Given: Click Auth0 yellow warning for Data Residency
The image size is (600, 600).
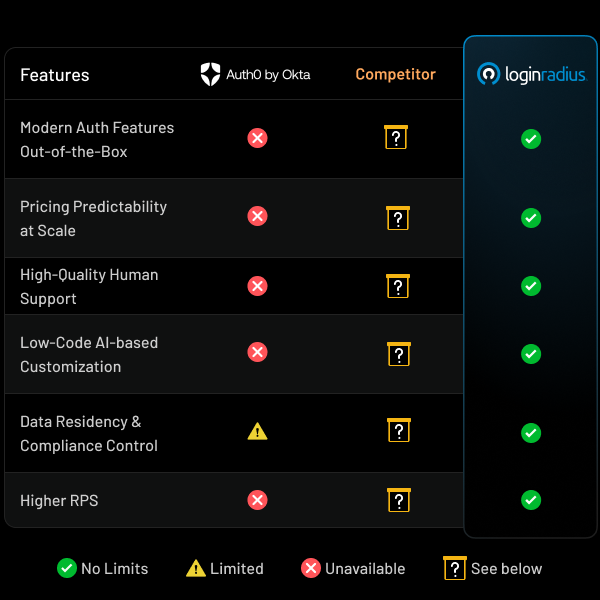Looking at the screenshot, I should pyautogui.click(x=257, y=432).
